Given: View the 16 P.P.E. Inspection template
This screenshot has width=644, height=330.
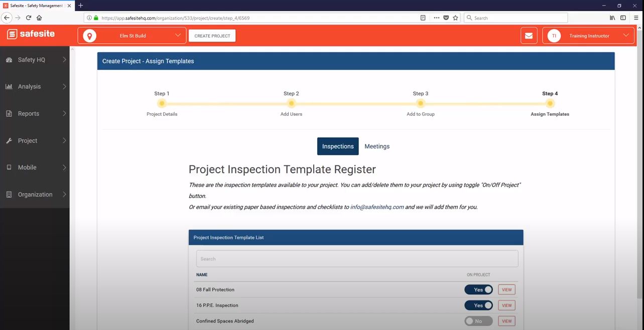Looking at the screenshot, I should (x=507, y=305).
